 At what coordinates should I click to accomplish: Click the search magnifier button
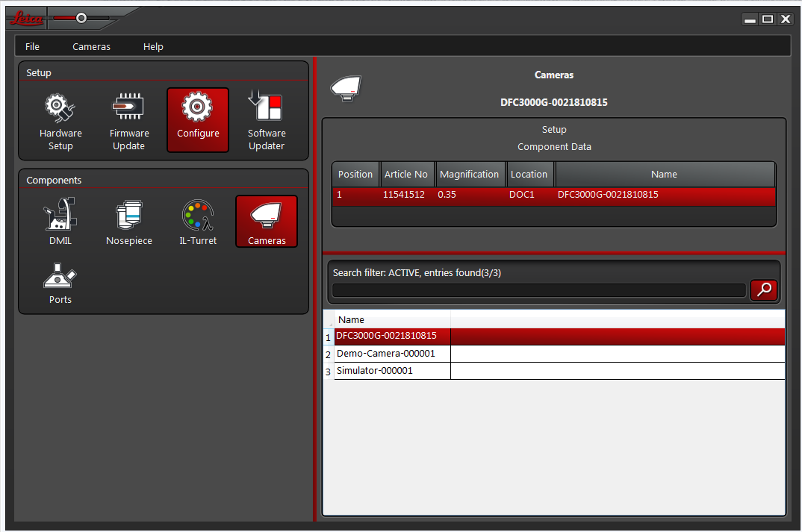point(764,290)
